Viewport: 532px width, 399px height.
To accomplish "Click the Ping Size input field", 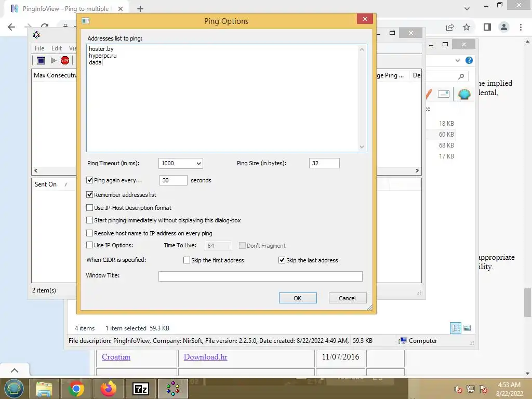I will pos(324,163).
